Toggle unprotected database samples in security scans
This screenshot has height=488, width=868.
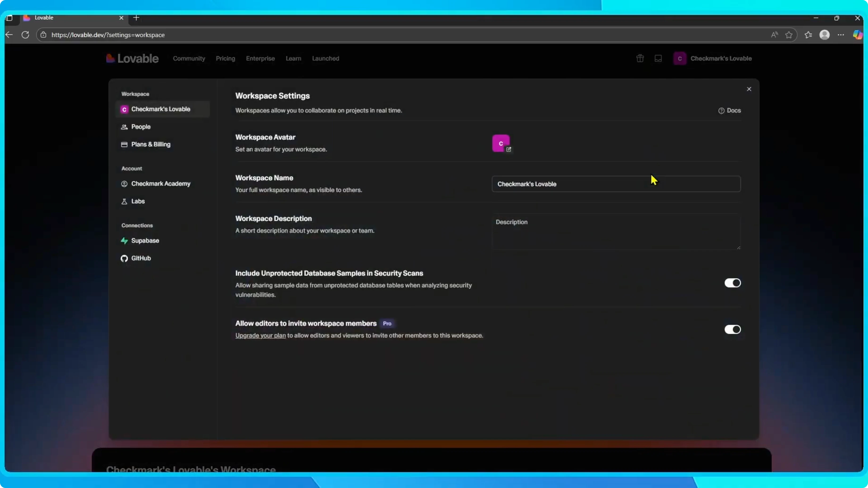pyautogui.click(x=733, y=283)
